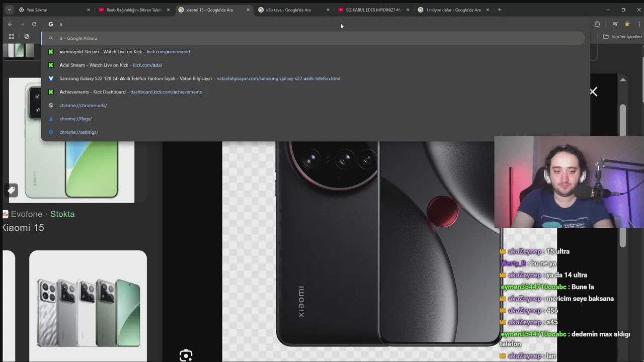The height and width of the screenshot is (362, 644).
Task: Open the tab search dropdown arrow
Action: (x=9, y=10)
